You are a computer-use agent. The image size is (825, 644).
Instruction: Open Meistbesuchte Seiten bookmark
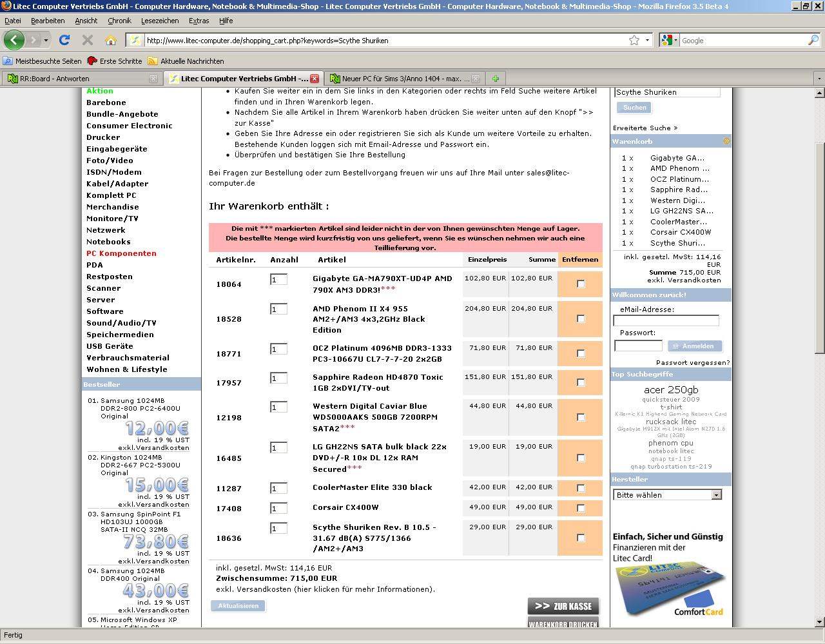coord(43,61)
